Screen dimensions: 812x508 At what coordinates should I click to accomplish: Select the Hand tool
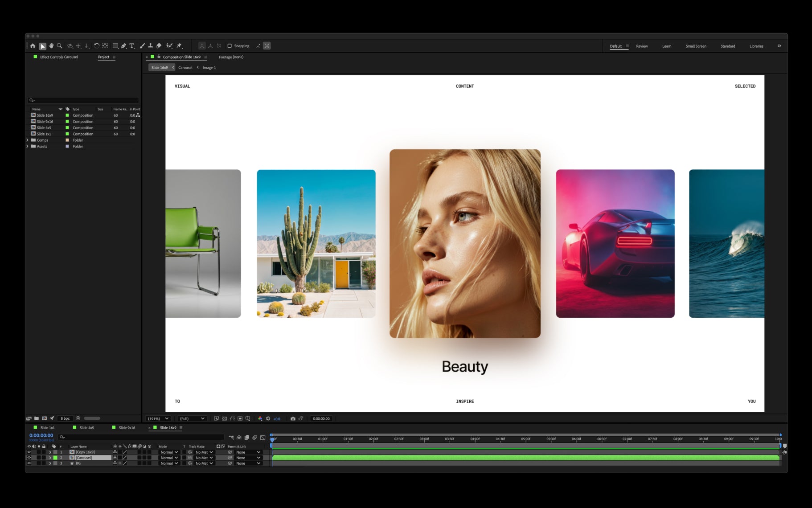(51, 46)
